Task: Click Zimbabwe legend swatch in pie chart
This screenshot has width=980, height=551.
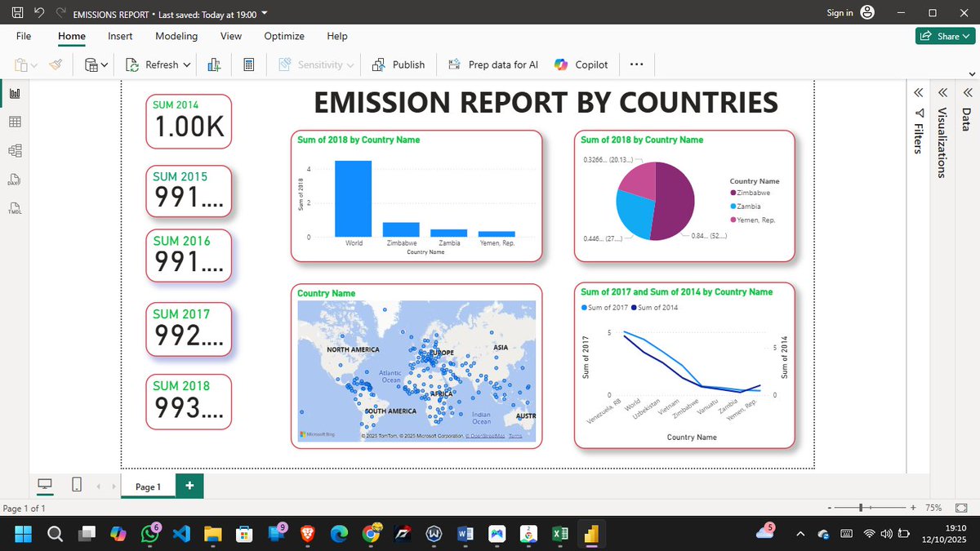Action: (733, 193)
